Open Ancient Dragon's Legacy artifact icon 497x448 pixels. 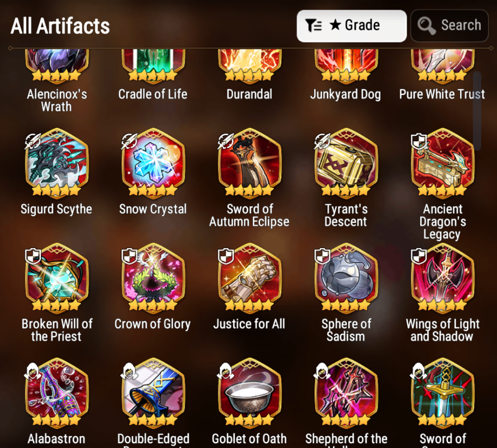coord(442,162)
